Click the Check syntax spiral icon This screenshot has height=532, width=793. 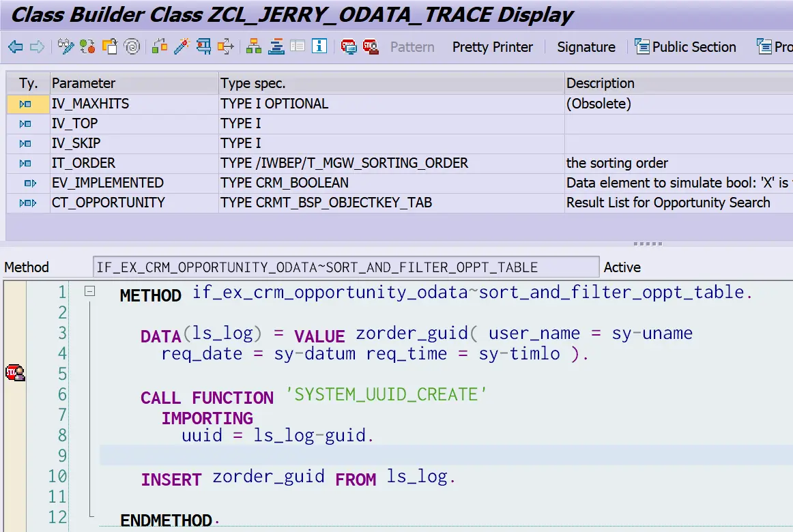coord(132,46)
